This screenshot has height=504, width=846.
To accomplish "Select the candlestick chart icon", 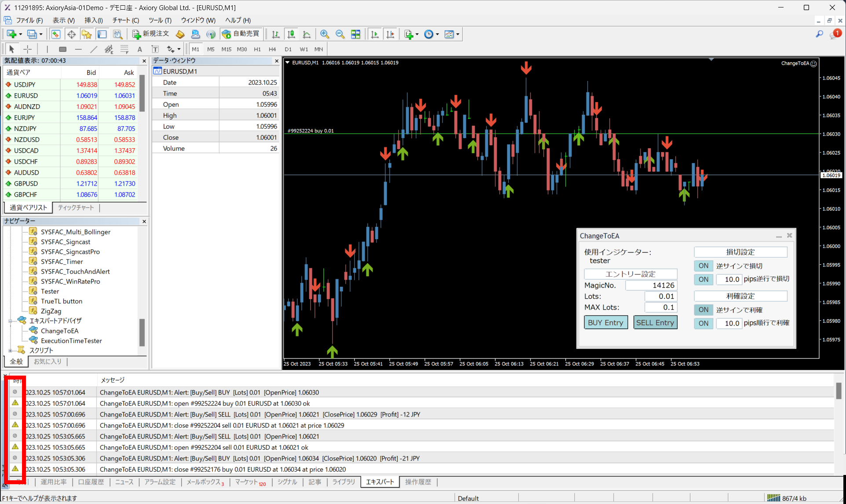I will (291, 34).
